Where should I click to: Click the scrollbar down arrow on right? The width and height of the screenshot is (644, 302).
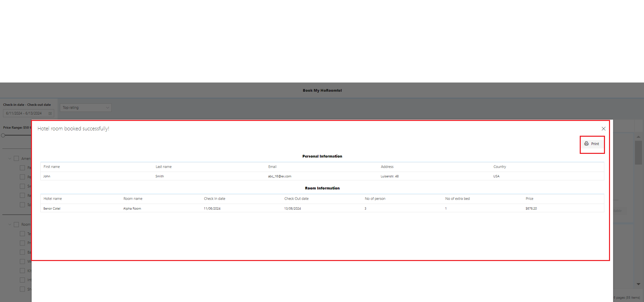pyautogui.click(x=638, y=284)
